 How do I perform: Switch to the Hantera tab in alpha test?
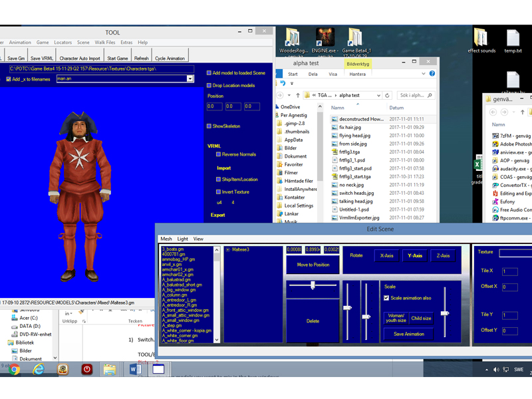[358, 74]
